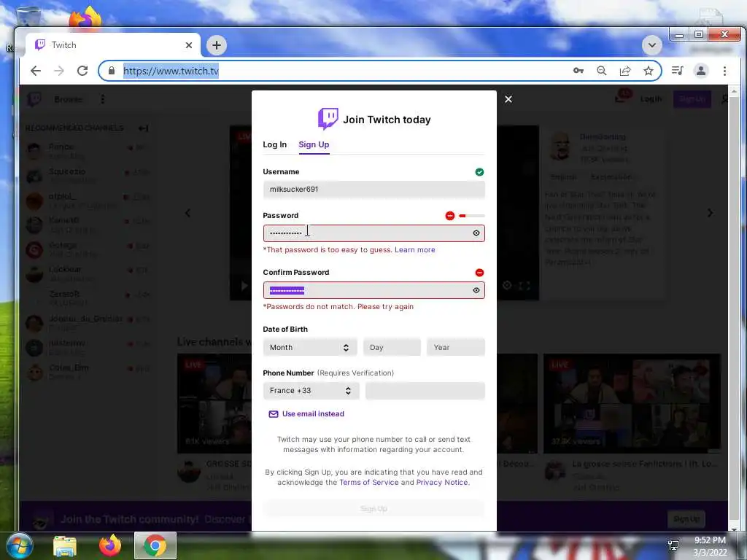Open the Terms of Service link

pos(368,483)
